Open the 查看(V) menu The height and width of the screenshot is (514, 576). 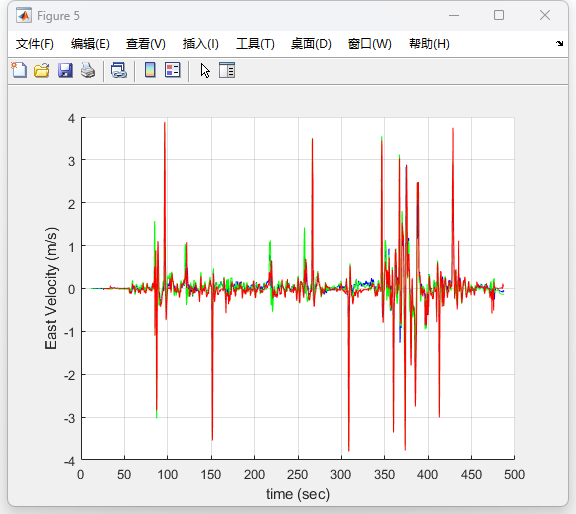[x=145, y=44]
